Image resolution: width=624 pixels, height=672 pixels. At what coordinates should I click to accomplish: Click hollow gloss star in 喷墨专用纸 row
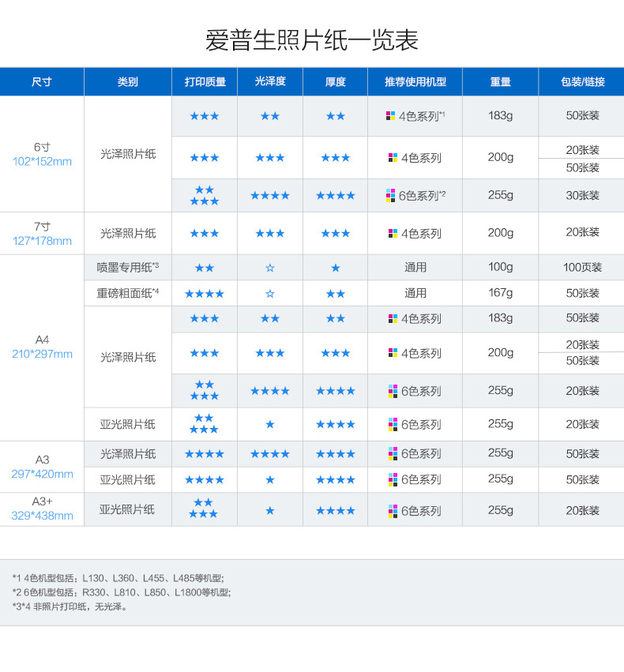(270, 268)
